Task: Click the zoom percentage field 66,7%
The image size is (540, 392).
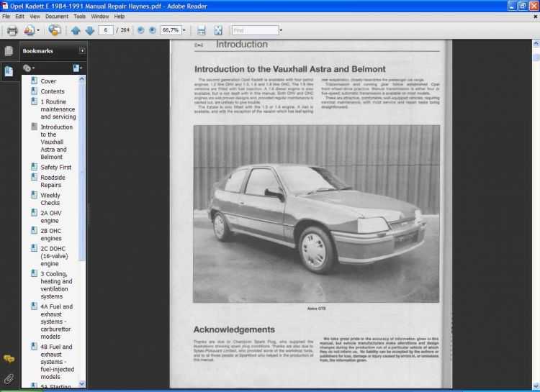Action: [x=171, y=30]
